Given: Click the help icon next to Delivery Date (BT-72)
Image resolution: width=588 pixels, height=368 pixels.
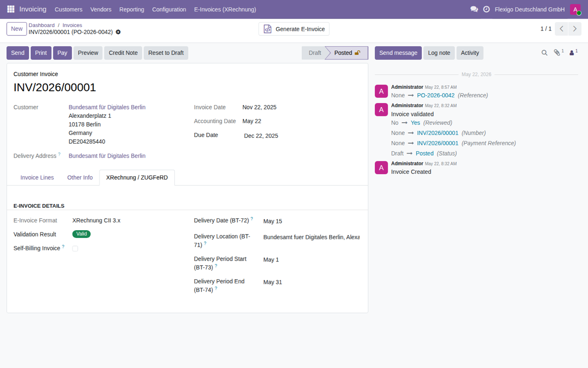Looking at the screenshot, I should pyautogui.click(x=252, y=219).
